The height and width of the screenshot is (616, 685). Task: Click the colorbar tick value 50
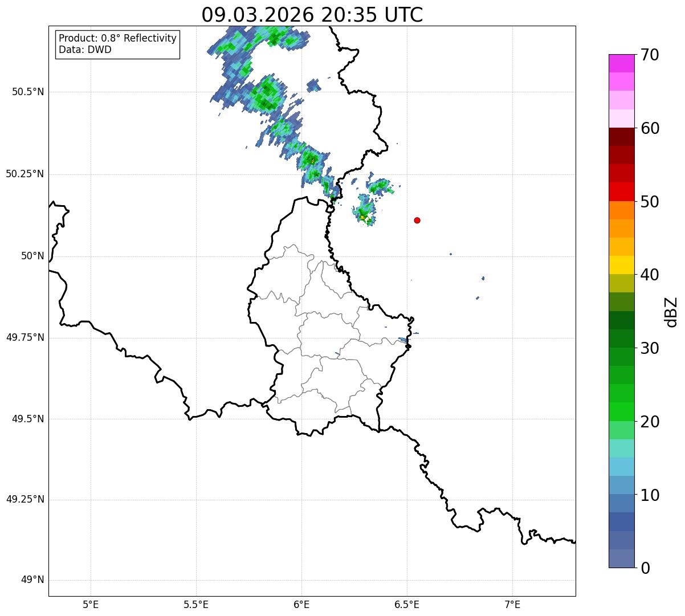pos(650,202)
